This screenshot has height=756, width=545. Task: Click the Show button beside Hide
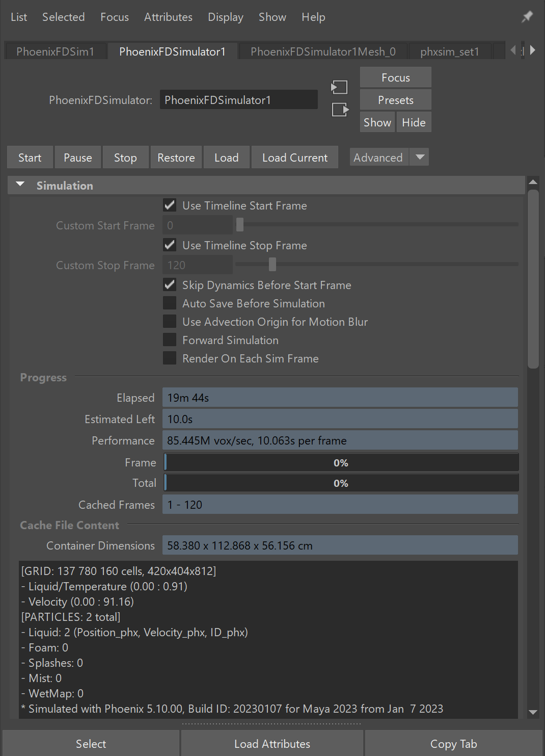click(377, 122)
